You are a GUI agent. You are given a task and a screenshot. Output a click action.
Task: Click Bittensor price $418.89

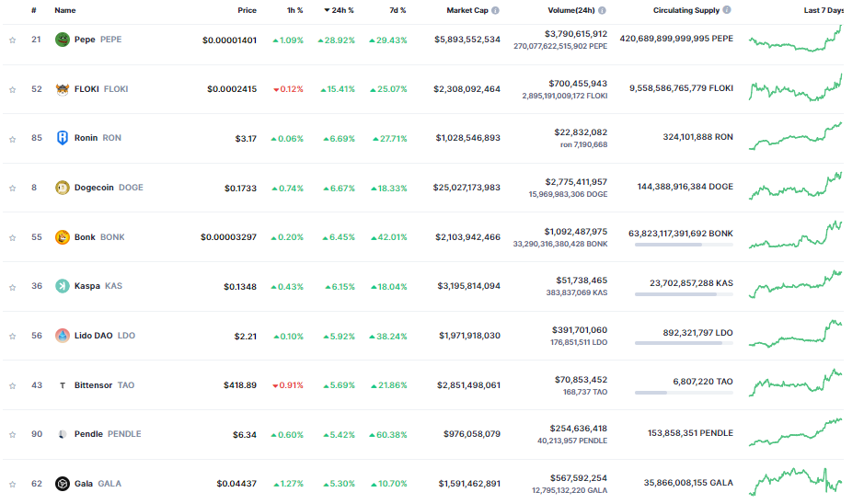point(240,385)
